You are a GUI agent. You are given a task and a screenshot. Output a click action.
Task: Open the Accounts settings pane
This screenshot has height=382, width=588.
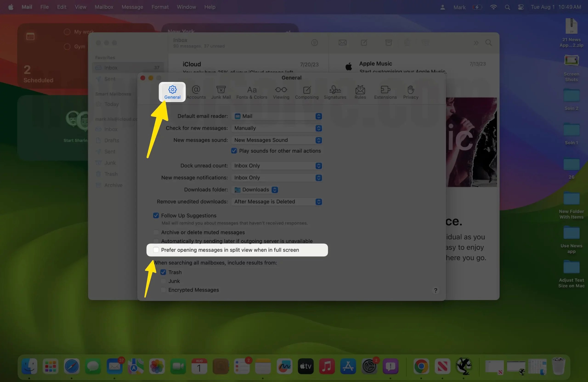[196, 92]
